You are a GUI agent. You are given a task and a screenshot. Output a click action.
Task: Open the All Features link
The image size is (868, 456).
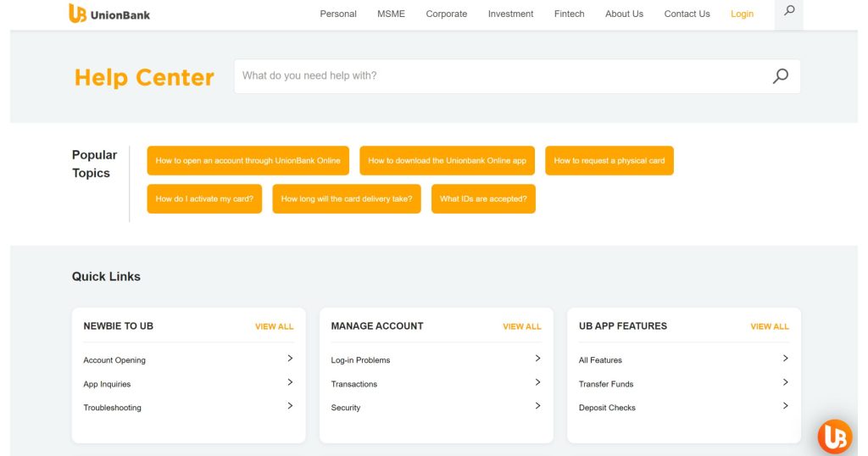click(x=600, y=359)
